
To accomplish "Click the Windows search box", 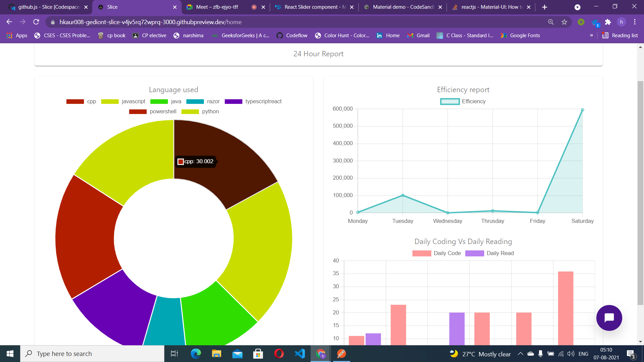I will (92, 354).
